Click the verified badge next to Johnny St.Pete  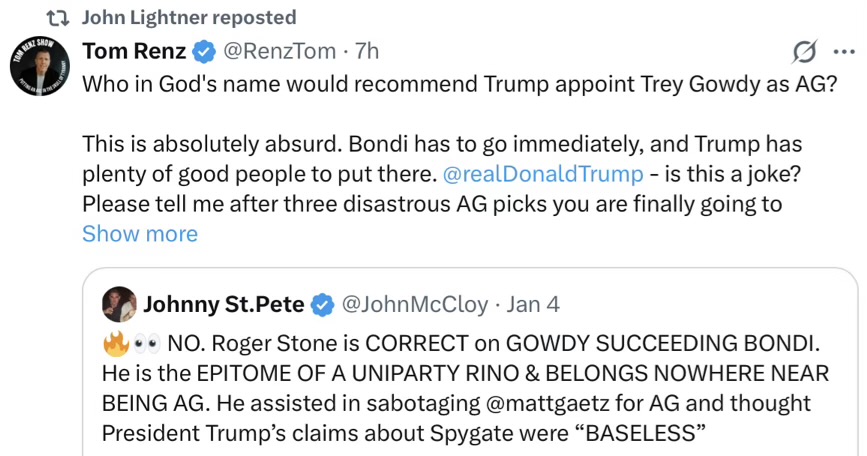pos(323,303)
